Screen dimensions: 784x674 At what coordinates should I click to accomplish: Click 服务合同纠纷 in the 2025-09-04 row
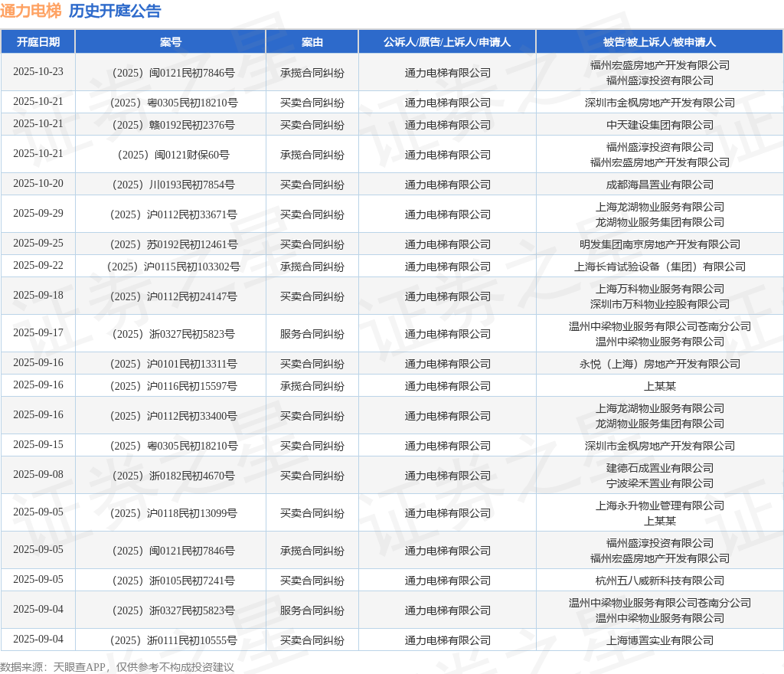(x=312, y=610)
